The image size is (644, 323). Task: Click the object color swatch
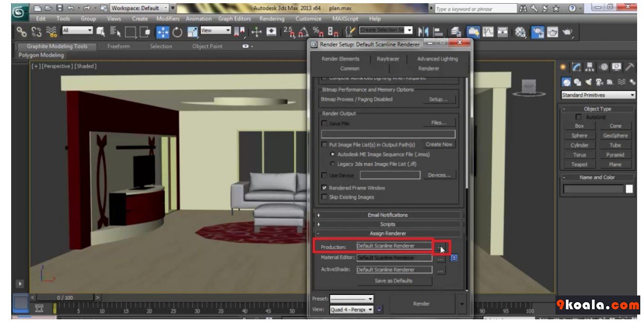pos(629,189)
